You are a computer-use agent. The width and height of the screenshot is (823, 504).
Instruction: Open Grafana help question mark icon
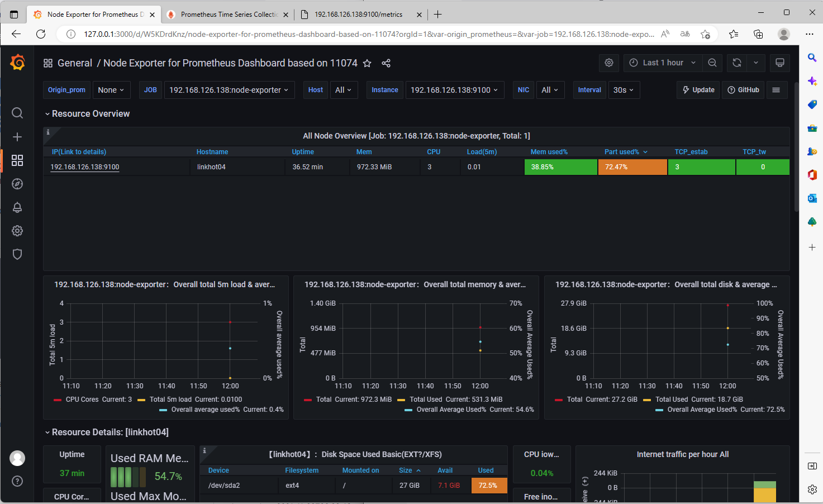click(17, 481)
